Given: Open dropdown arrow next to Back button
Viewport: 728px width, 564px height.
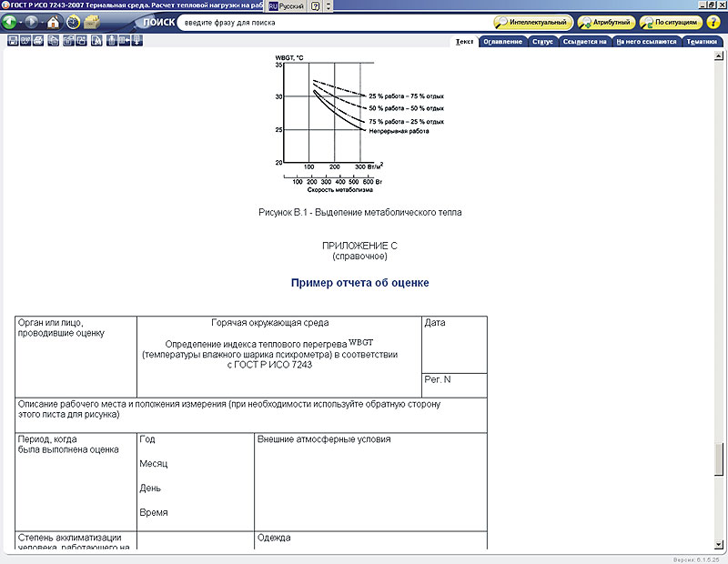Looking at the screenshot, I should tap(20, 22).
